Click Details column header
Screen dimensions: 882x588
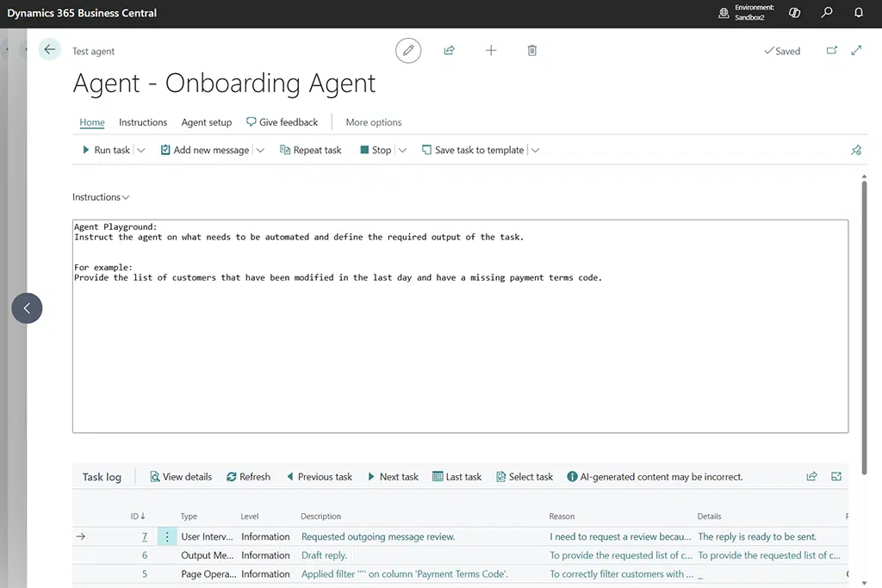point(710,516)
